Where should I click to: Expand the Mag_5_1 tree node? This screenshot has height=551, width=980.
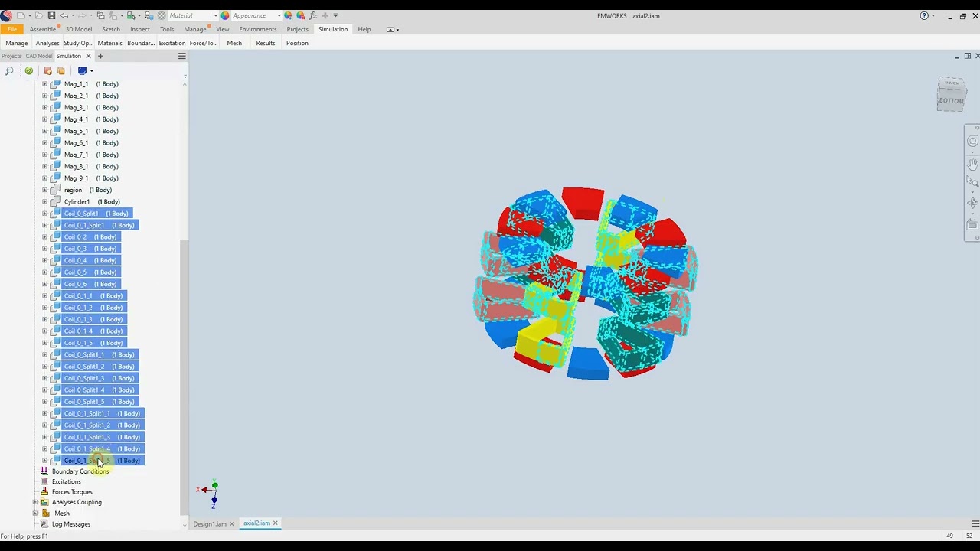tap(44, 131)
